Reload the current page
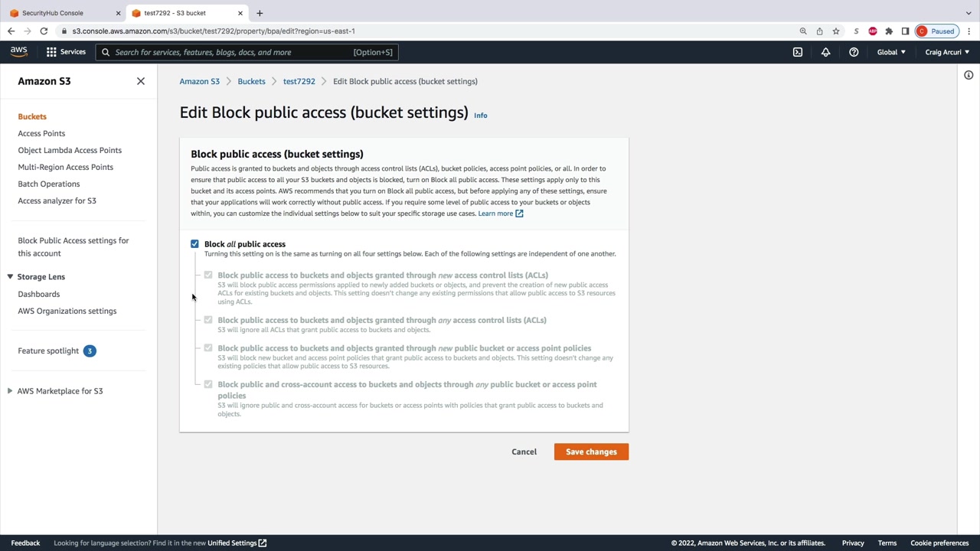The image size is (980, 551). 44,31
